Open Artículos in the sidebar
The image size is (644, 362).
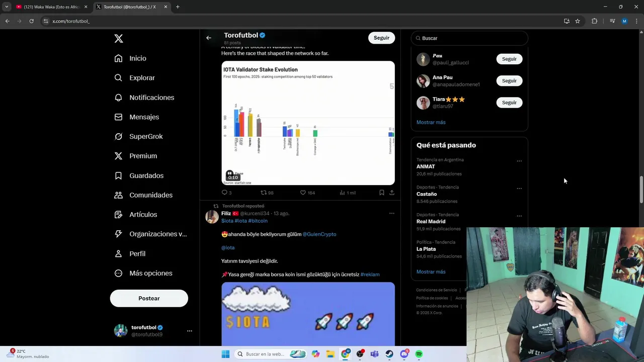(135, 215)
